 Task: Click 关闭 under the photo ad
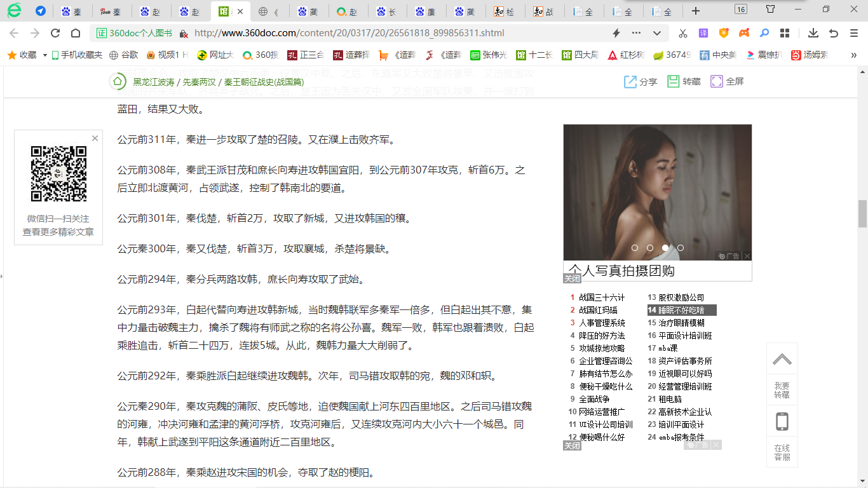click(x=572, y=278)
